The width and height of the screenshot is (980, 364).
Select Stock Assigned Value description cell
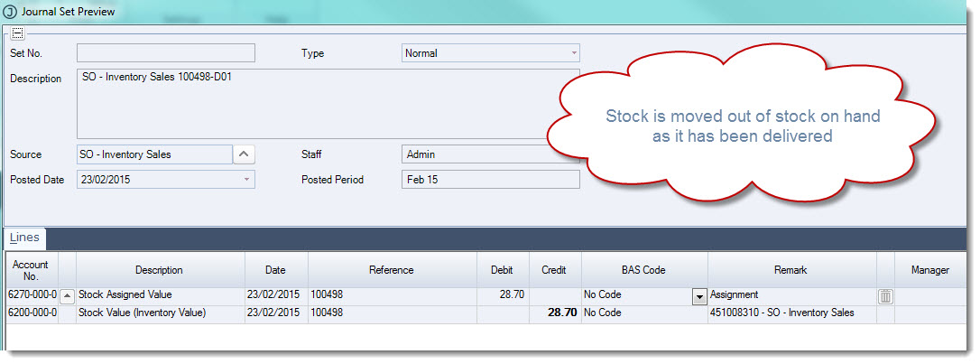click(x=160, y=294)
